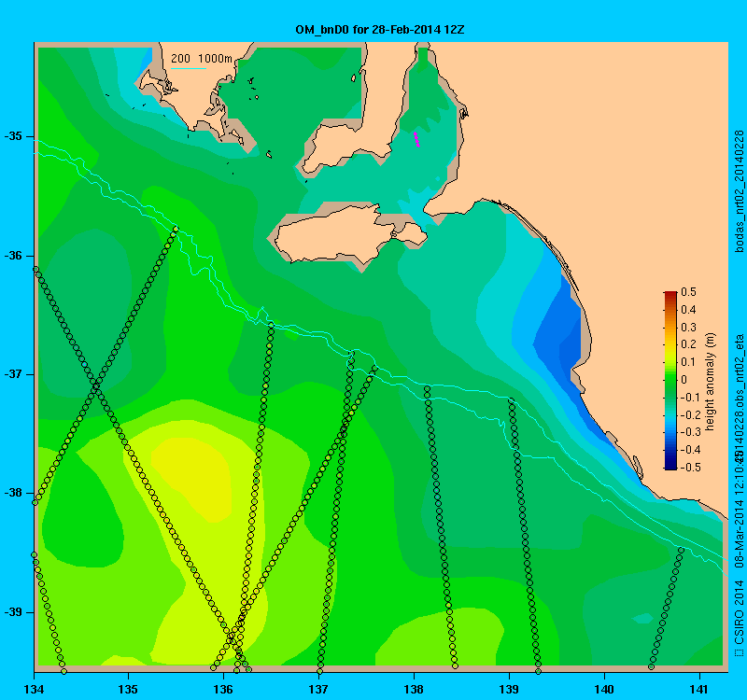Click the longitude label 138
Viewport: 747px width, 700px height.
pyautogui.click(x=414, y=689)
